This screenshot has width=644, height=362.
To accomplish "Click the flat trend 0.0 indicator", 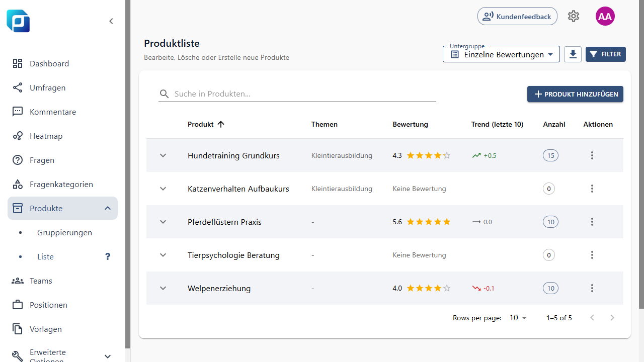I will point(482,222).
